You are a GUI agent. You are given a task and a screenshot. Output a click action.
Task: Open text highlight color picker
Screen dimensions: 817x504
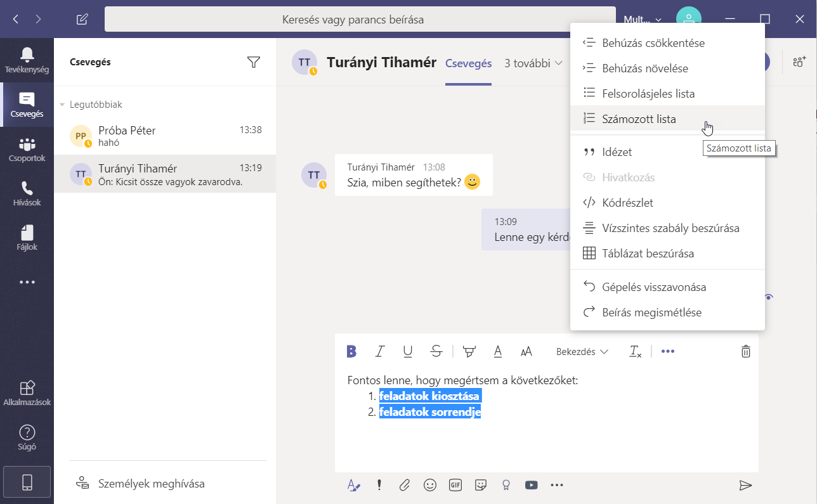pos(469,351)
